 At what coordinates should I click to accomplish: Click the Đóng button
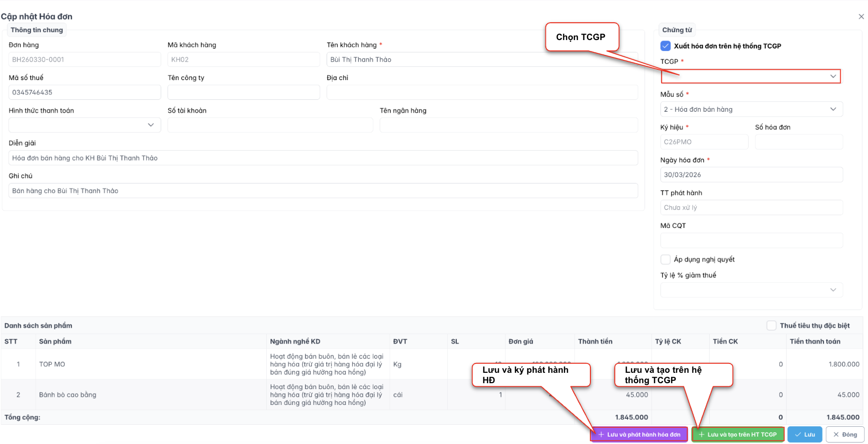tap(845, 435)
